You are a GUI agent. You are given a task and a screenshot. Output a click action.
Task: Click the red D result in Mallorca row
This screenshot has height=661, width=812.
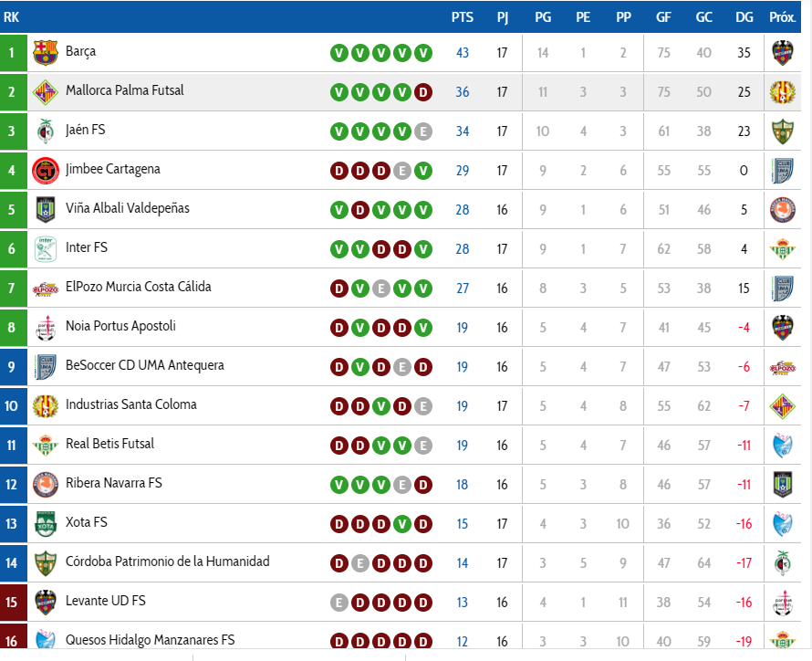coord(422,92)
